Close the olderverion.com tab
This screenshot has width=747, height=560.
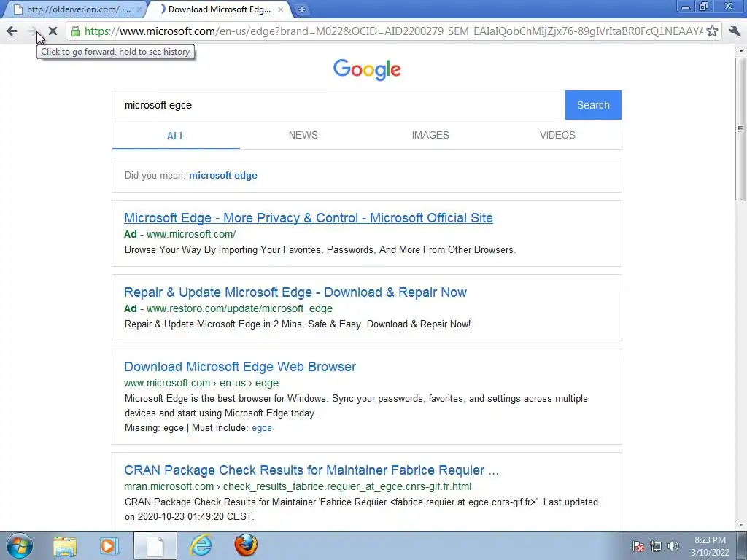[139, 9]
